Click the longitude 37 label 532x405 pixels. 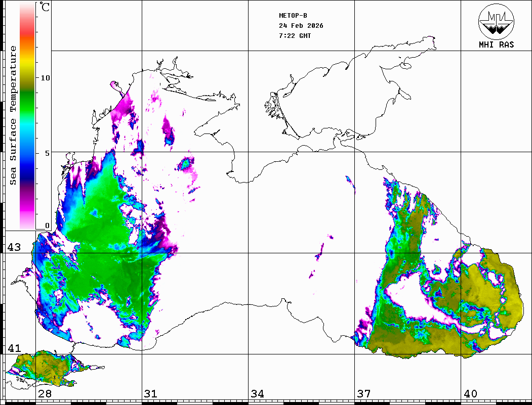pos(363,394)
